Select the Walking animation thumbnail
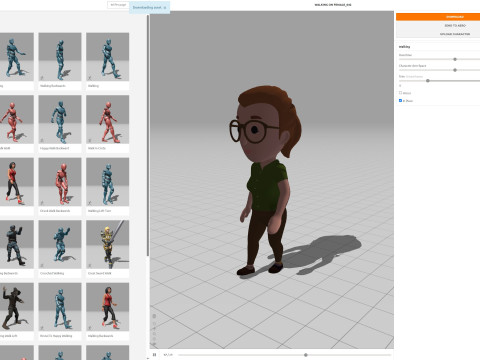This screenshot has width=480, height=360. (107, 61)
